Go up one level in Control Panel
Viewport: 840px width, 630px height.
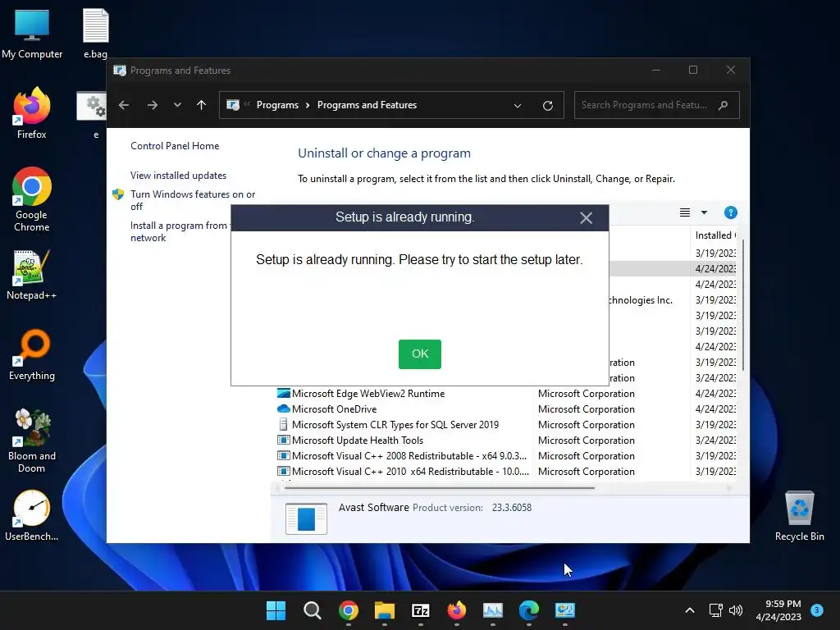pos(202,105)
